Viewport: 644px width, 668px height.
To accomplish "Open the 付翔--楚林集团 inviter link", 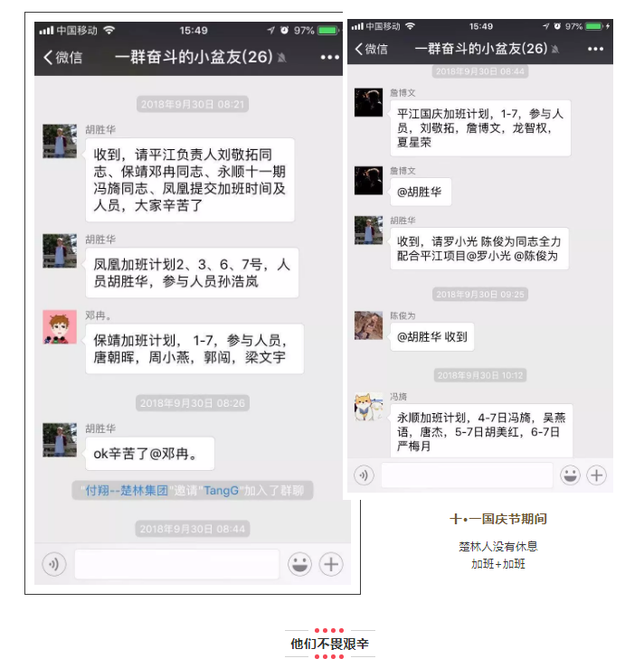I will 127,491.
